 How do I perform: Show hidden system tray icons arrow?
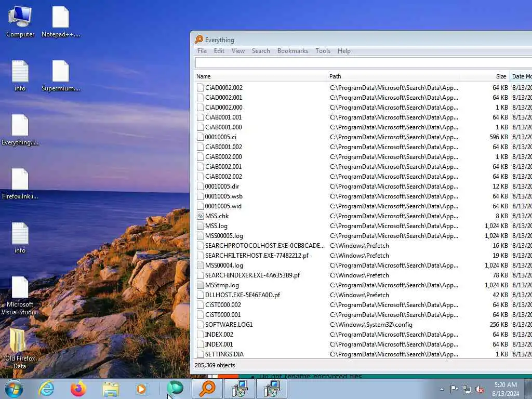[442, 389]
